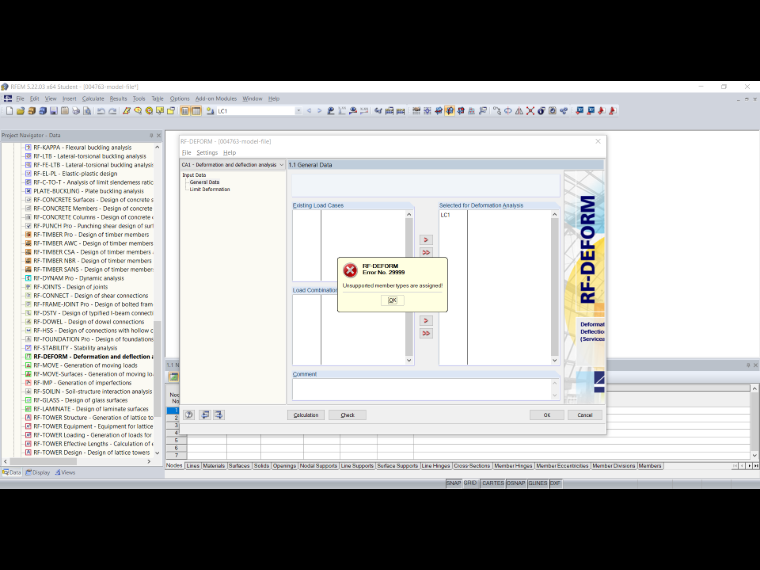Toggle GRID in the status bar
760x570 pixels.
(471, 483)
